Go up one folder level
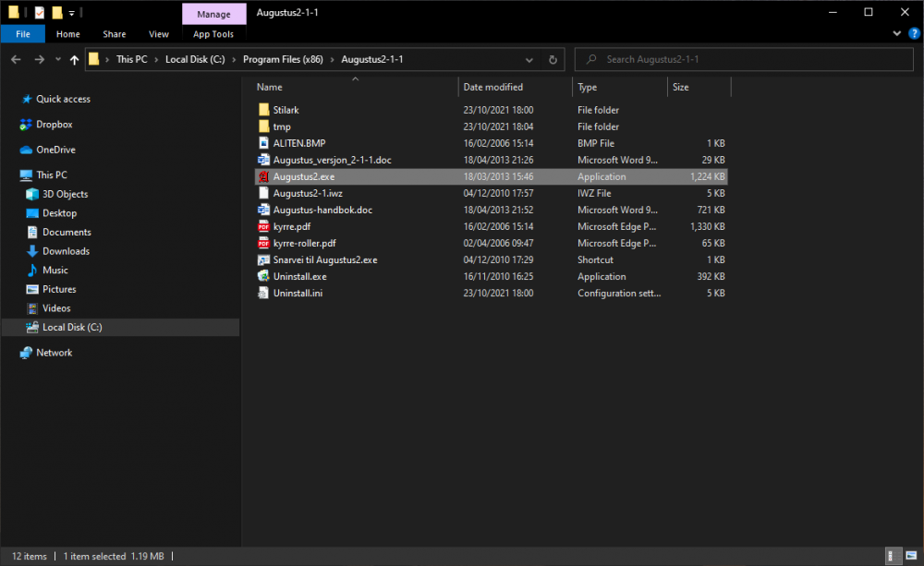The image size is (924, 566). pyautogui.click(x=74, y=60)
